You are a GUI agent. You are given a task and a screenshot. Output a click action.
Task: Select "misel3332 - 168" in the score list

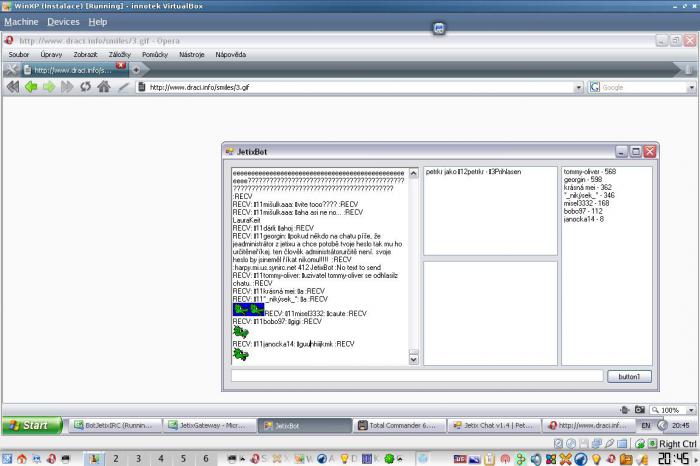pyautogui.click(x=586, y=203)
